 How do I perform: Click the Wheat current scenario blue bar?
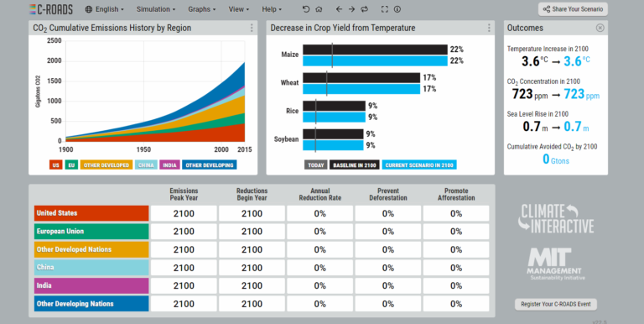click(x=361, y=89)
